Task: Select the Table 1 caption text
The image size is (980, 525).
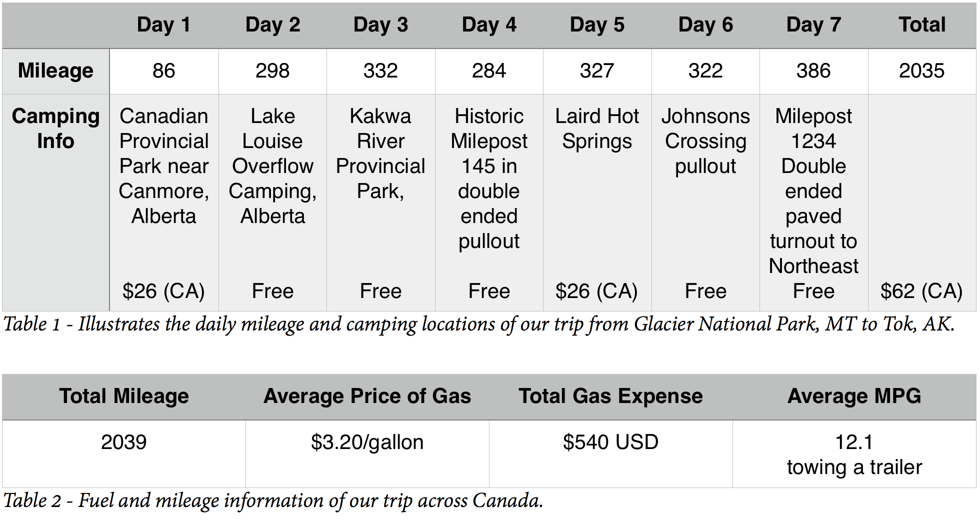Action: click(479, 324)
